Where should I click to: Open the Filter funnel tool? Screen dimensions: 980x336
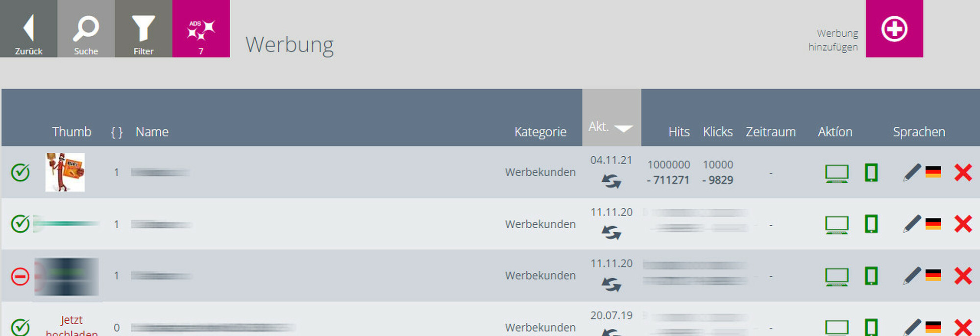(143, 28)
